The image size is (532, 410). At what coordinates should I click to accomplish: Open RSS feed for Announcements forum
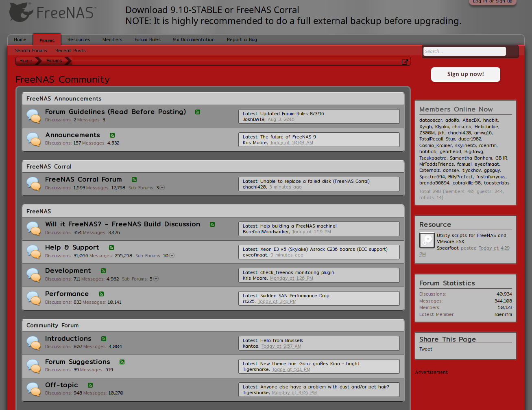pos(112,135)
